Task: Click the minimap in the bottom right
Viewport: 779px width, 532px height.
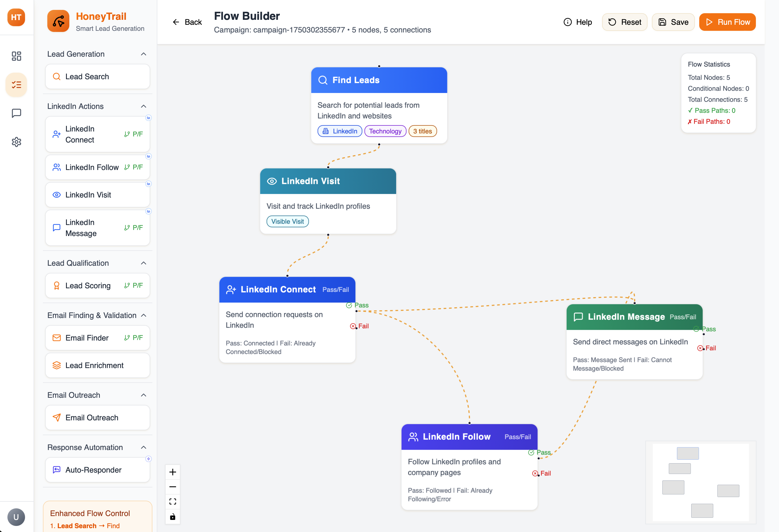Action: point(701,483)
